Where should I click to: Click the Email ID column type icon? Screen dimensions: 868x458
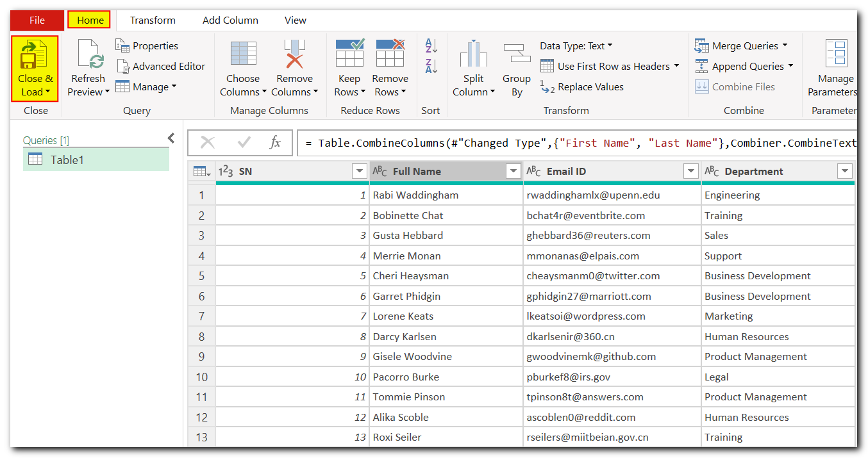(533, 171)
